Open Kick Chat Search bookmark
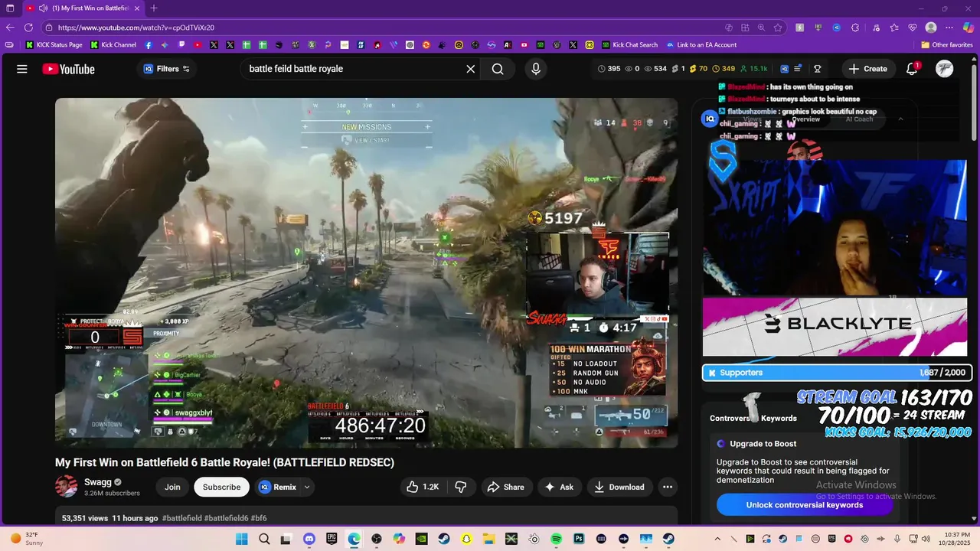 tap(629, 45)
